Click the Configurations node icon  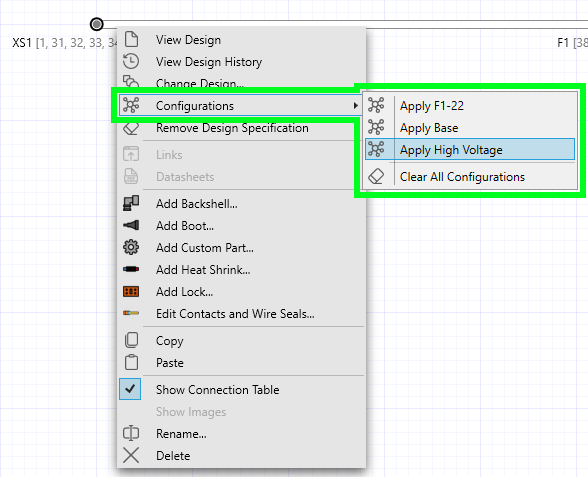[x=131, y=105]
